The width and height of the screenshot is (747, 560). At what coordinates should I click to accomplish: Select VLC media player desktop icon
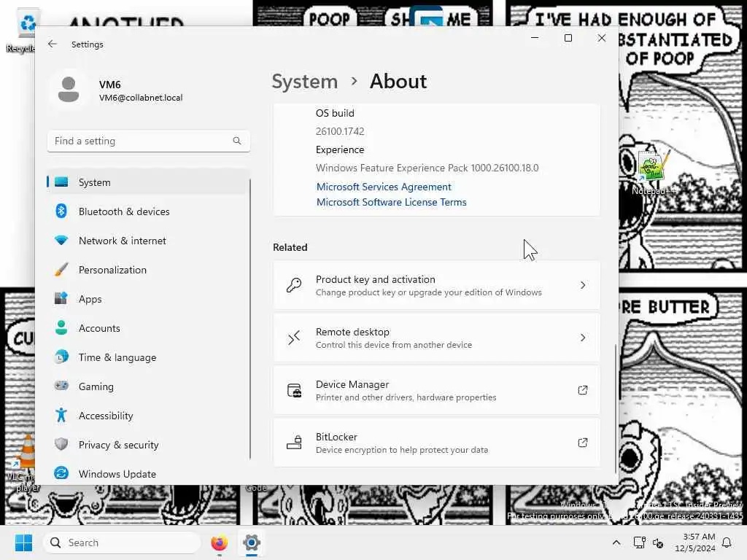[x=22, y=463]
